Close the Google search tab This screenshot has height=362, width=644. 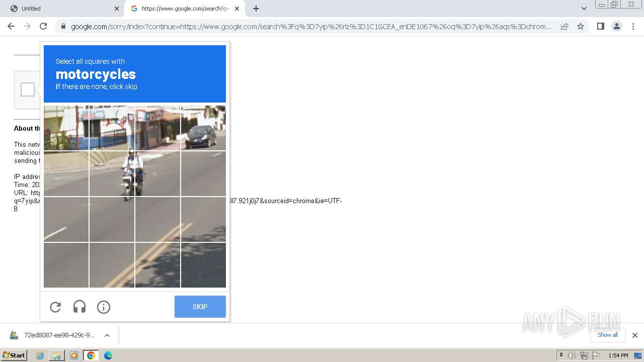pyautogui.click(x=237, y=9)
